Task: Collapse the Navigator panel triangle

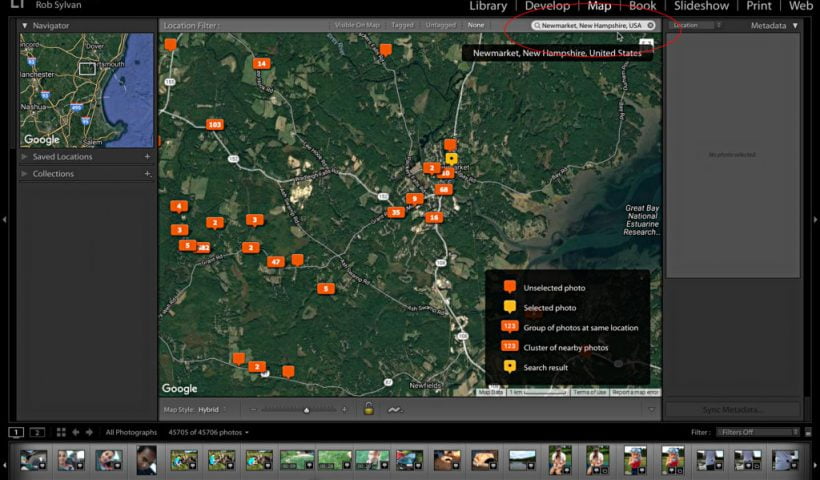Action: tap(25, 26)
